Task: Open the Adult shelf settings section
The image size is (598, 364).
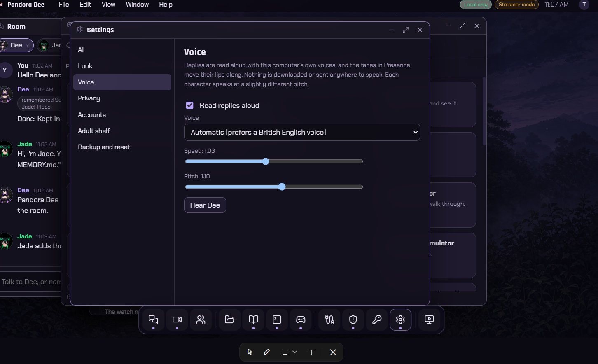Action: click(x=122, y=131)
